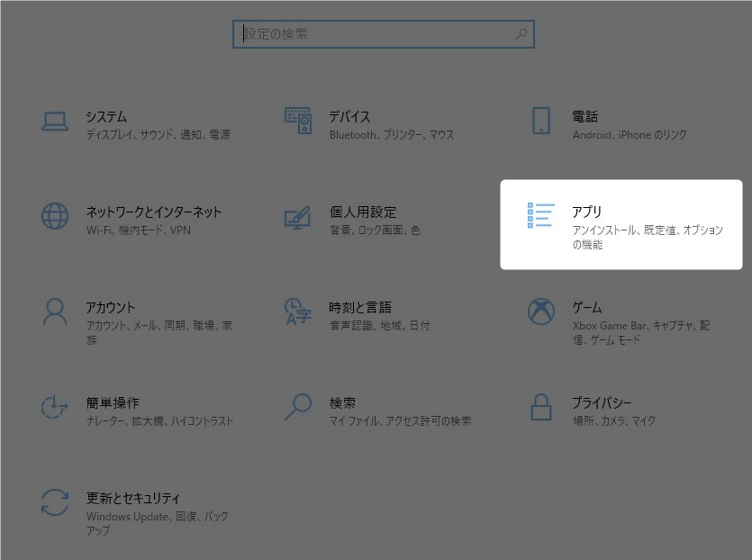The width and height of the screenshot is (752, 560).
Task: Click text ディスプレイ、サウンド、通知、電源
Action: [x=159, y=134]
